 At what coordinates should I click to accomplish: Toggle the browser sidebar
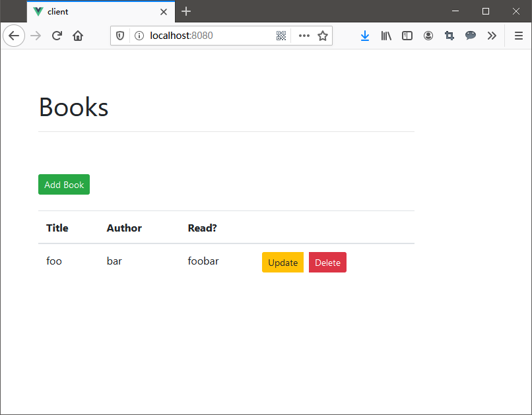click(407, 36)
